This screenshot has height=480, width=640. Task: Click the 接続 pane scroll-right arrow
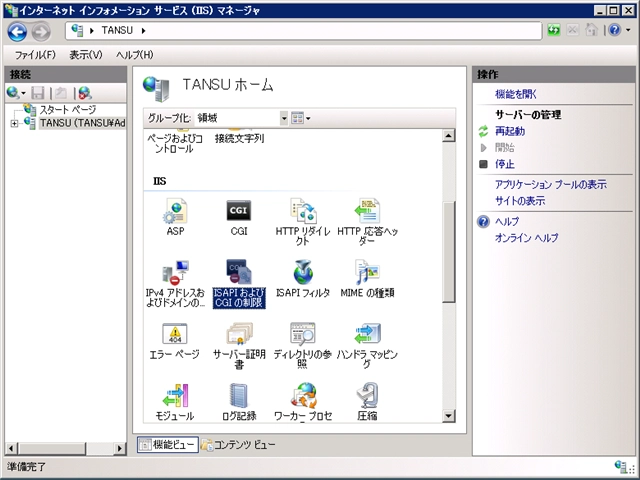pos(119,448)
